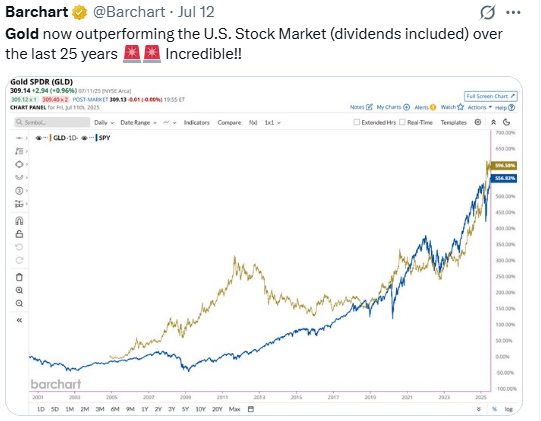Screen dimensions: 541x421
Task: Select the 5Y time range
Action: (x=185, y=409)
